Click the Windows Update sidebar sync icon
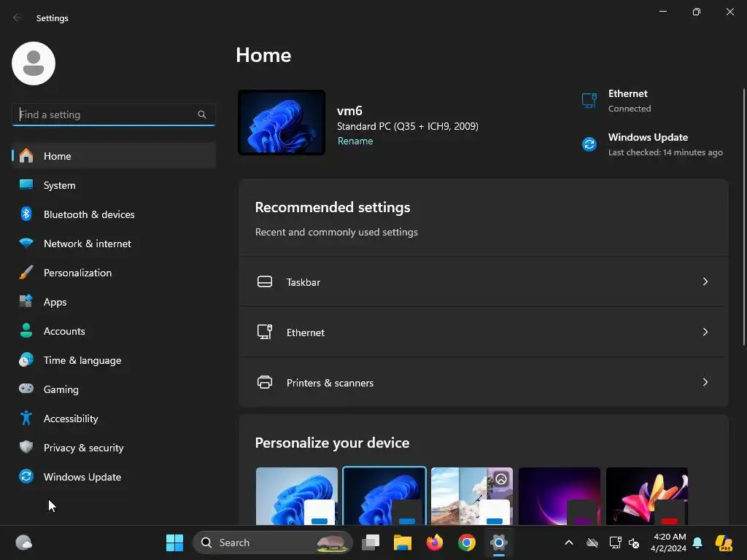Image resolution: width=747 pixels, height=560 pixels. coord(26,476)
